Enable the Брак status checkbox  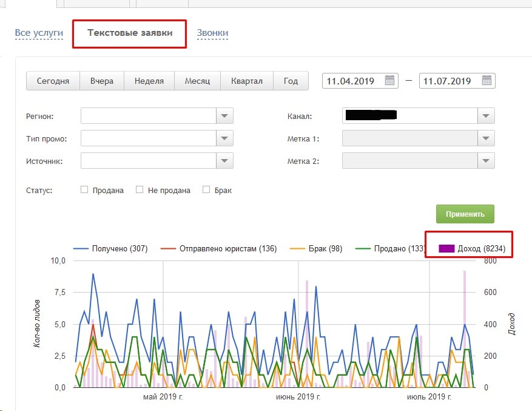206,190
